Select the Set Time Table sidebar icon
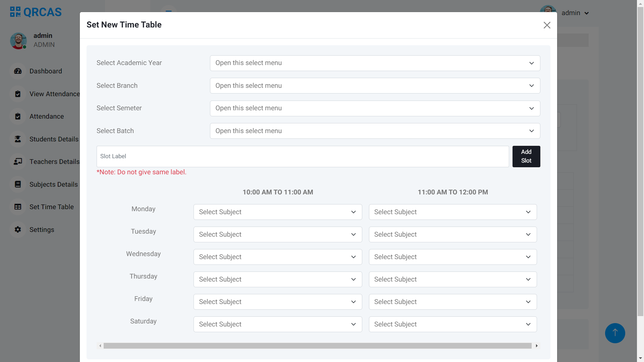The image size is (644, 362). pos(17,207)
